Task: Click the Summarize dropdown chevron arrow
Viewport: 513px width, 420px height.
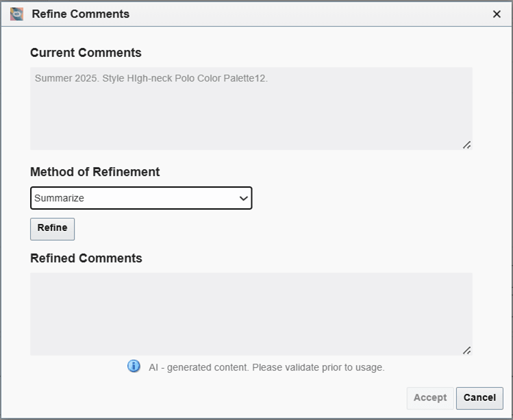Action: click(x=243, y=199)
